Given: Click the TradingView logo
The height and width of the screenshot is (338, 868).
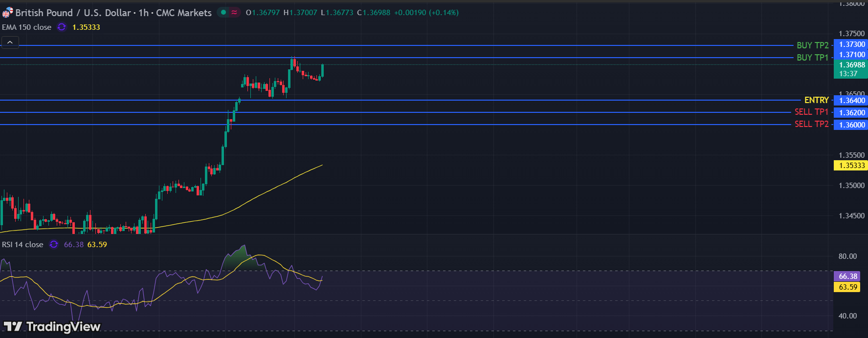Looking at the screenshot, I should (52, 326).
